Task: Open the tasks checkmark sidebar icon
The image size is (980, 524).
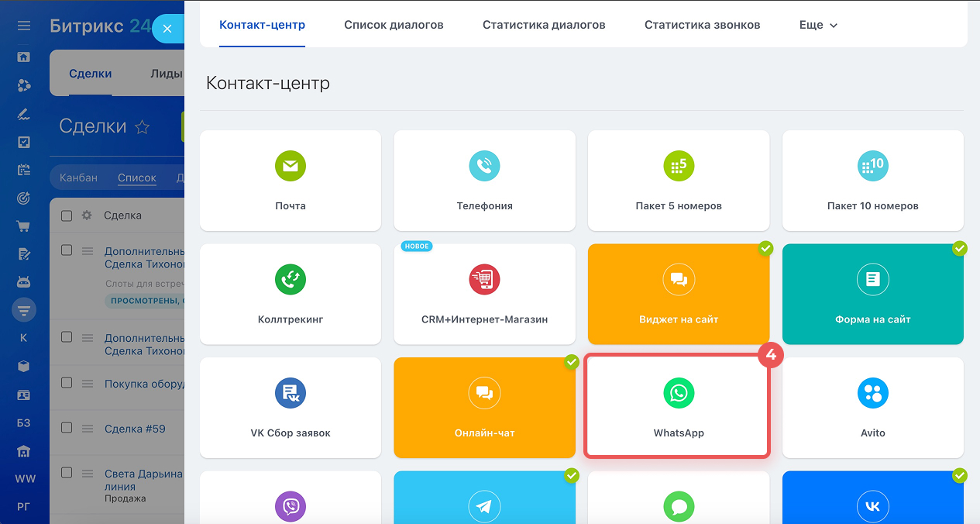Action: tap(24, 142)
